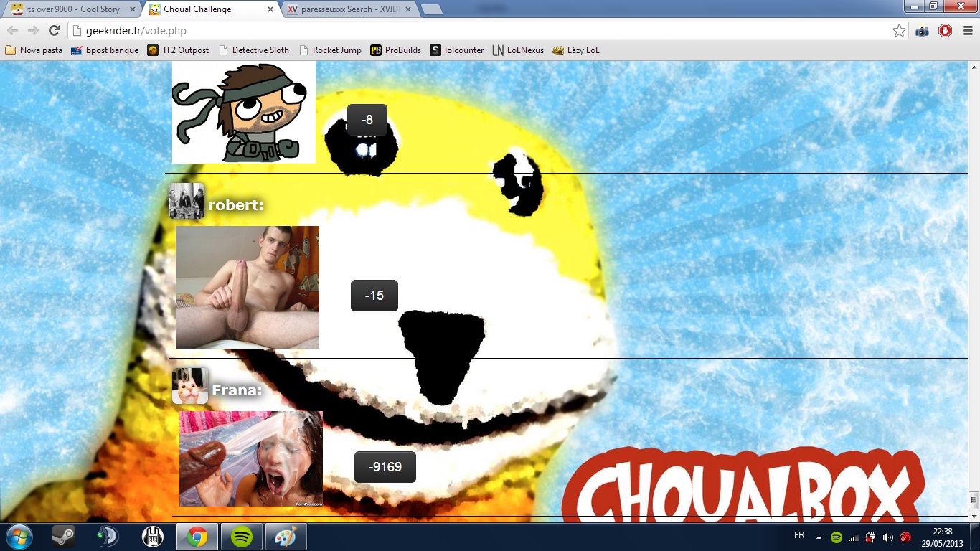This screenshot has height=551, width=980.
Task: Click the Windows Start button
Action: [x=18, y=537]
